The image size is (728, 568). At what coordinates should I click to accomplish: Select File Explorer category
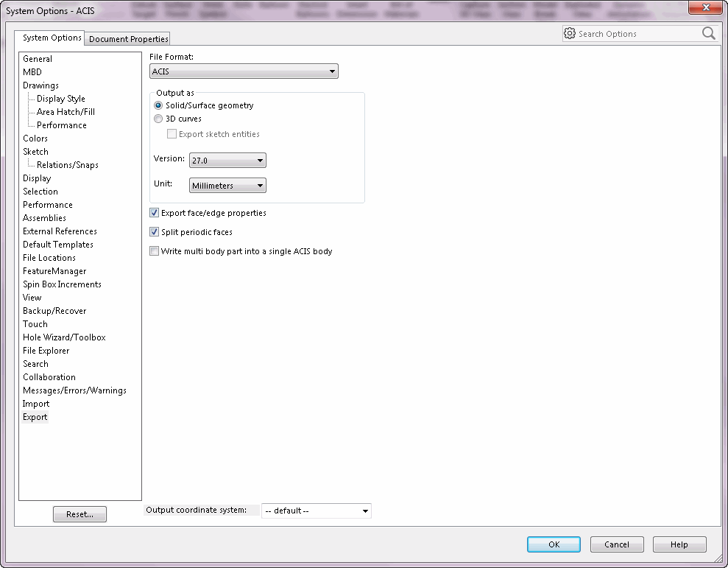coord(46,351)
